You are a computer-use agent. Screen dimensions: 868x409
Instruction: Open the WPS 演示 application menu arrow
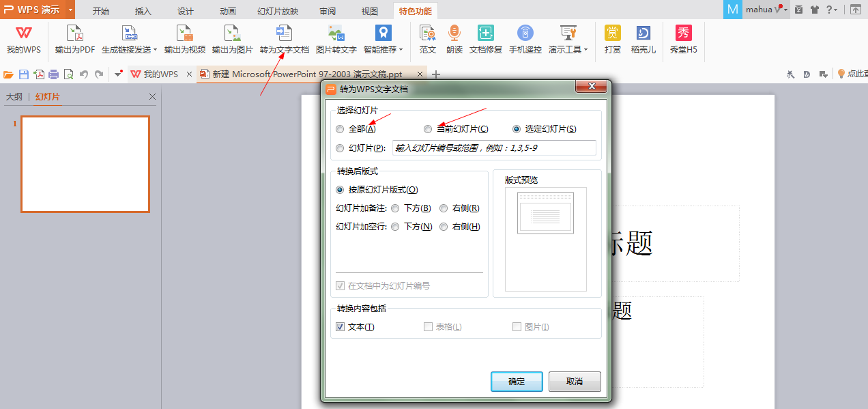tap(71, 10)
